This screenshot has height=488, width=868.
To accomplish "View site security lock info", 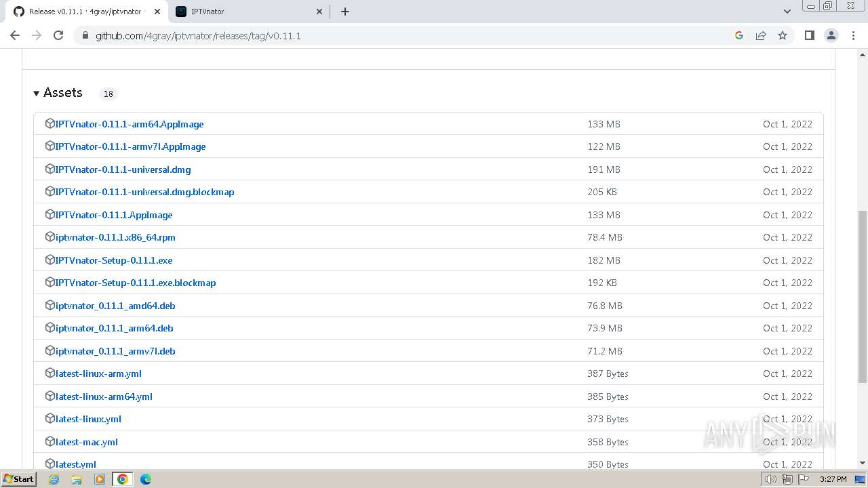I will tap(85, 36).
